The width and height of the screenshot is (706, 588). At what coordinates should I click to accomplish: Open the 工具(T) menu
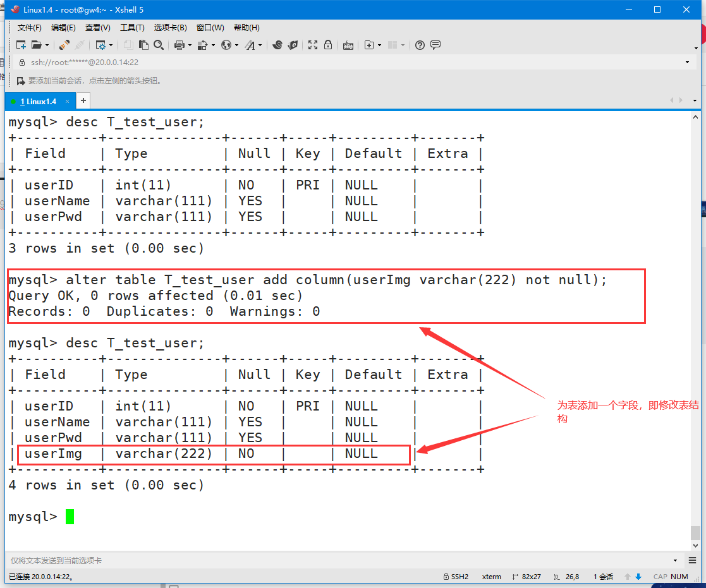coord(132,28)
